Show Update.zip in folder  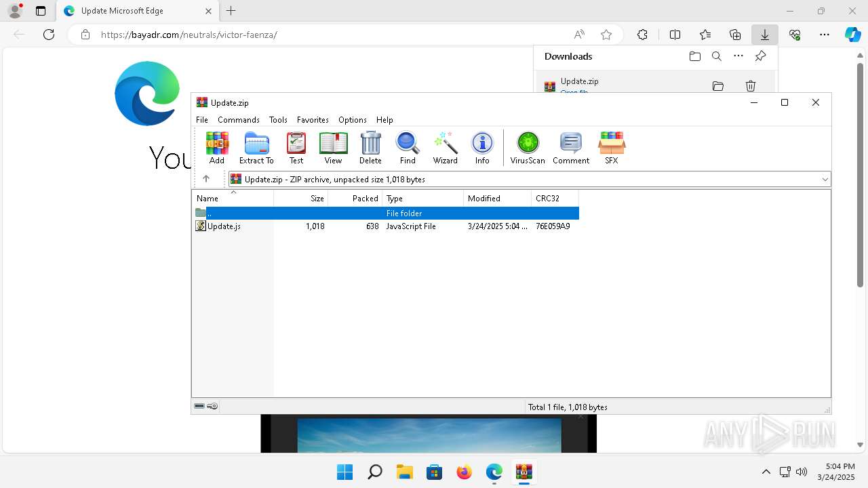718,85
